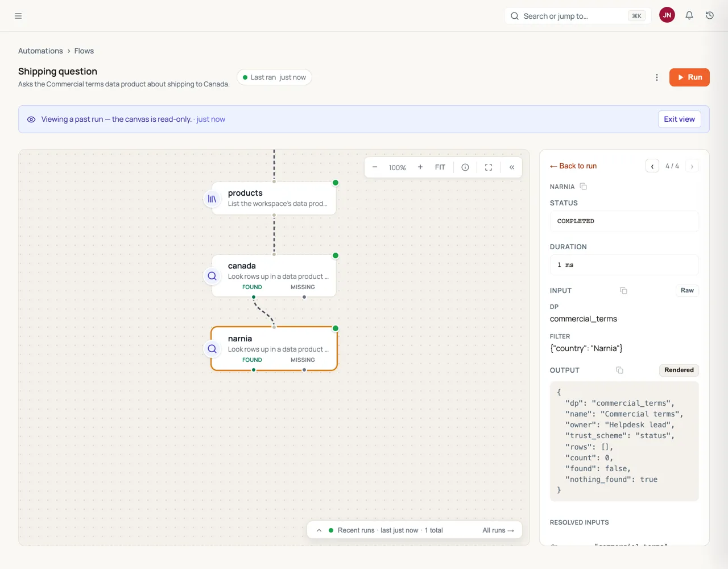This screenshot has width=728, height=569.
Task: Expand the Recent runs bar chevron
Action: [x=319, y=530]
